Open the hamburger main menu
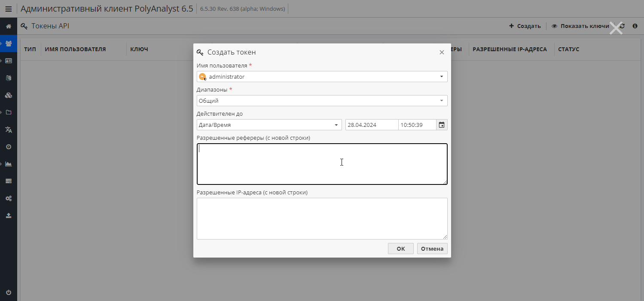 (x=8, y=9)
